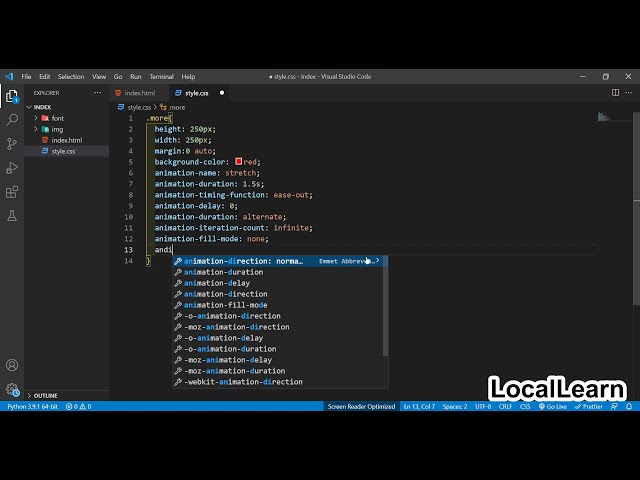This screenshot has height=480, width=640.
Task: Click Spaces: 2 indentation selector
Action: click(x=455, y=407)
